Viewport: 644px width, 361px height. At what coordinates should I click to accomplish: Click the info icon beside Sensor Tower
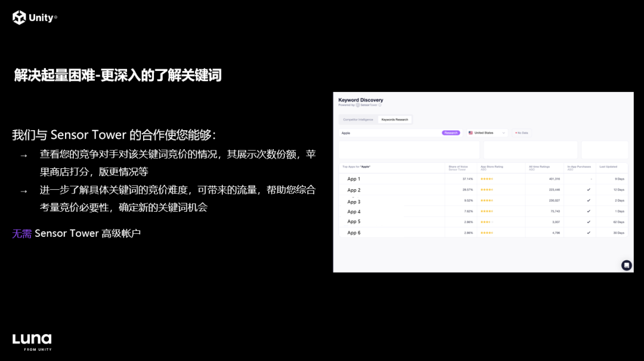380,106
